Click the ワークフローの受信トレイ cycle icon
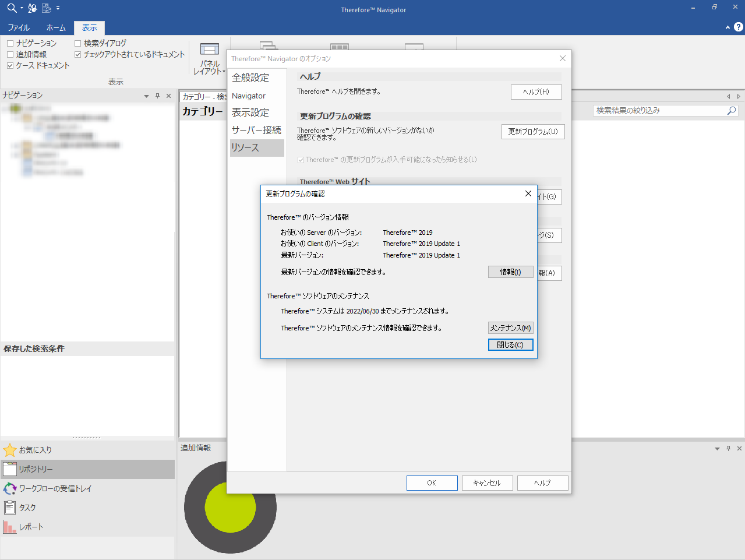 pyautogui.click(x=9, y=488)
